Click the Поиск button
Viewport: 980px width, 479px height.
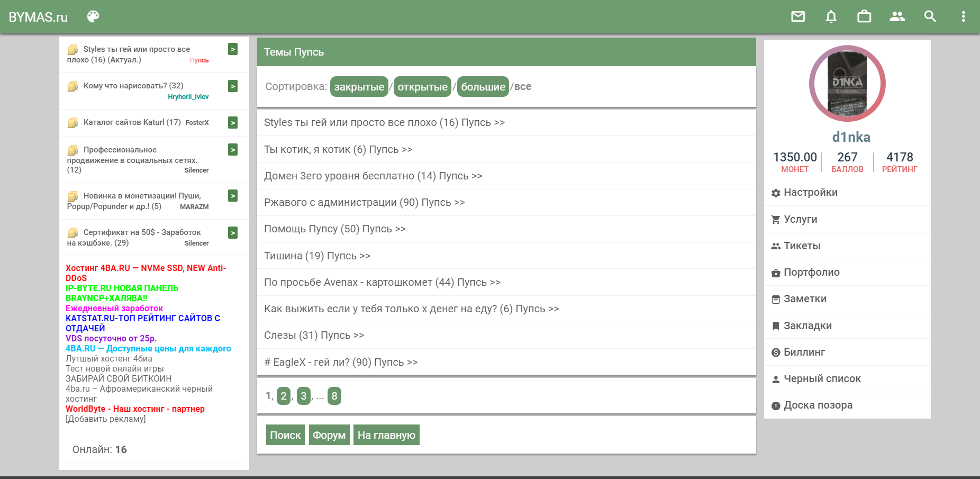click(x=285, y=435)
